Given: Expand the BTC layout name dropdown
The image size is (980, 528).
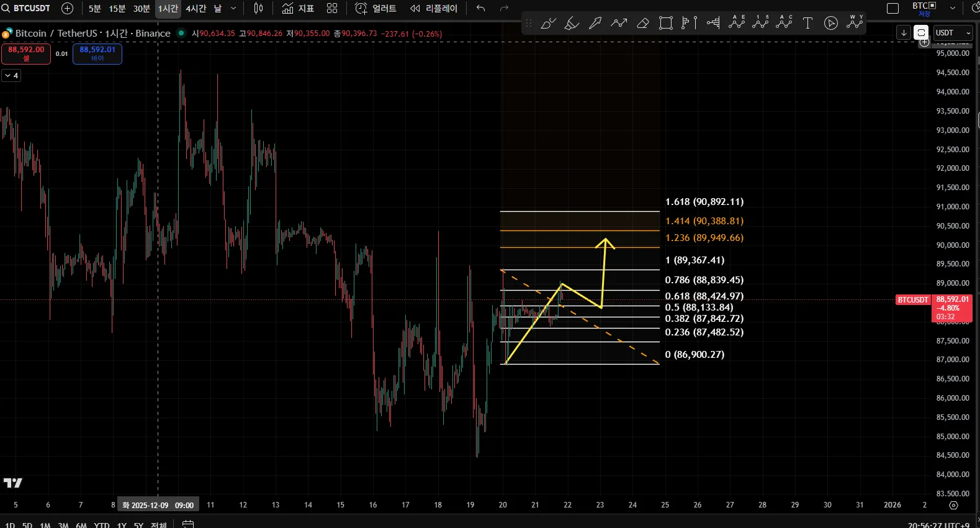Looking at the screenshot, I should click(953, 8).
